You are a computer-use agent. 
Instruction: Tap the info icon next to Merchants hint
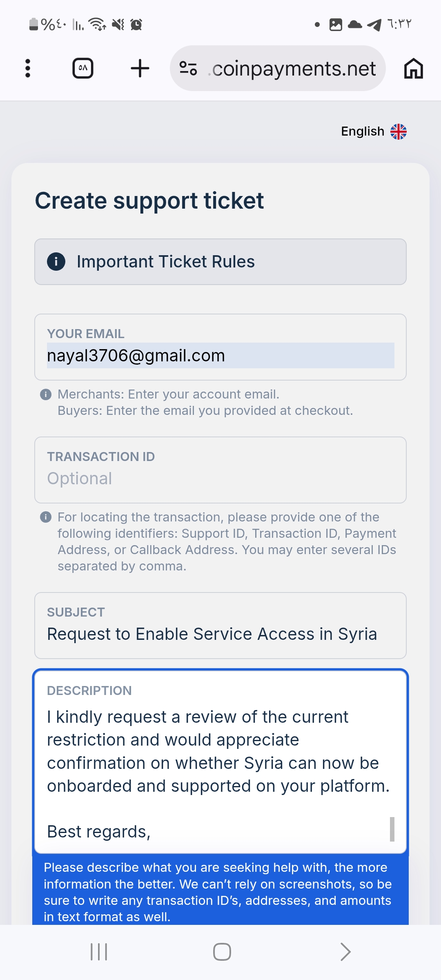tap(46, 394)
